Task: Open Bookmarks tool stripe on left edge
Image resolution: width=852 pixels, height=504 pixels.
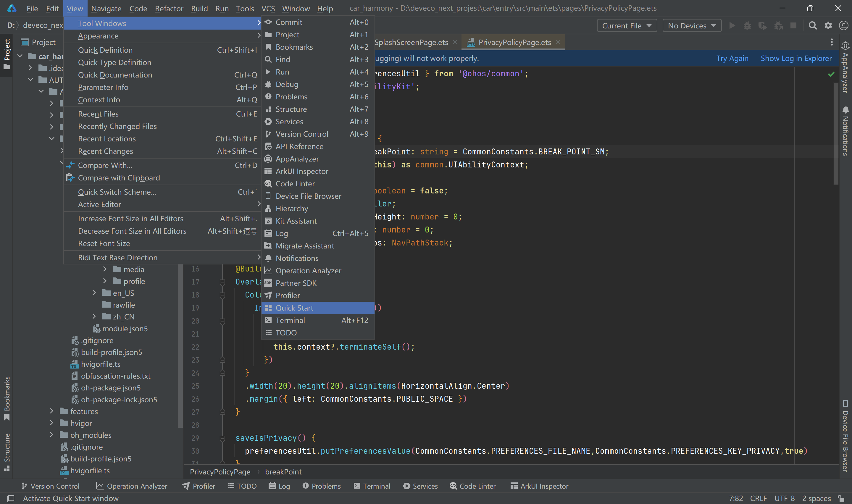Action: click(x=7, y=398)
